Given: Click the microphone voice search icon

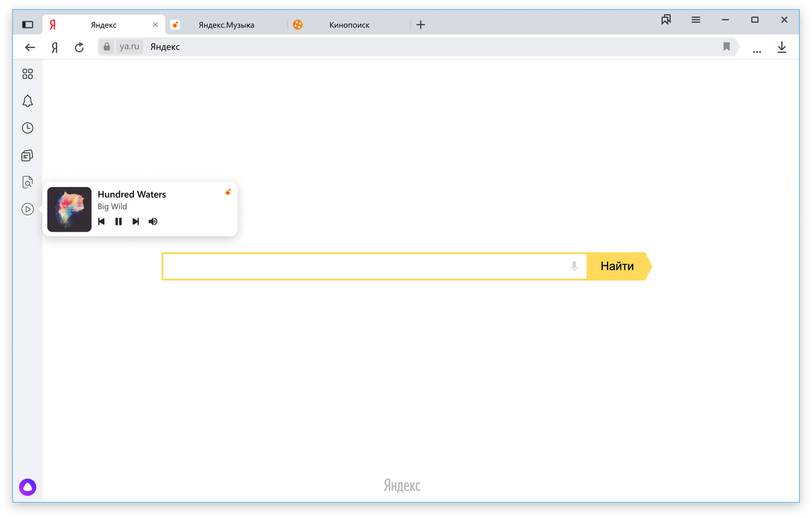Looking at the screenshot, I should (x=574, y=267).
